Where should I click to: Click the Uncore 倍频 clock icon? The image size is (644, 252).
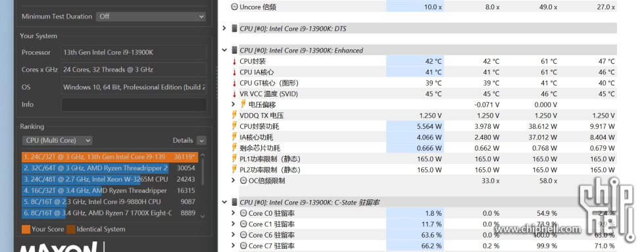(x=234, y=7)
